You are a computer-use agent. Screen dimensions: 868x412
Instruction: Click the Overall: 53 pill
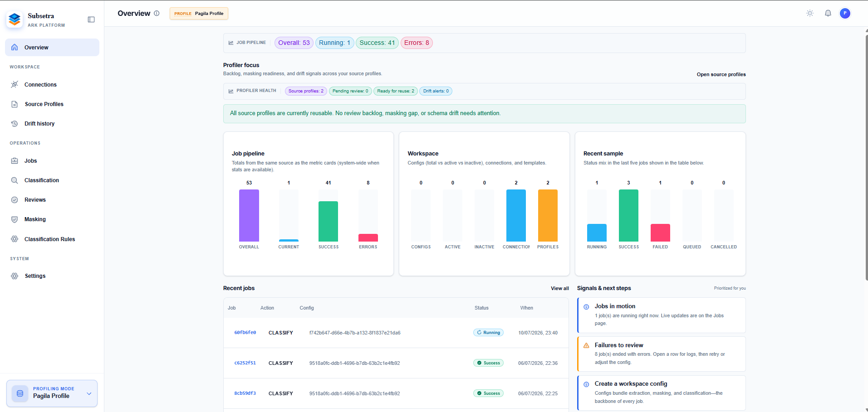point(294,43)
